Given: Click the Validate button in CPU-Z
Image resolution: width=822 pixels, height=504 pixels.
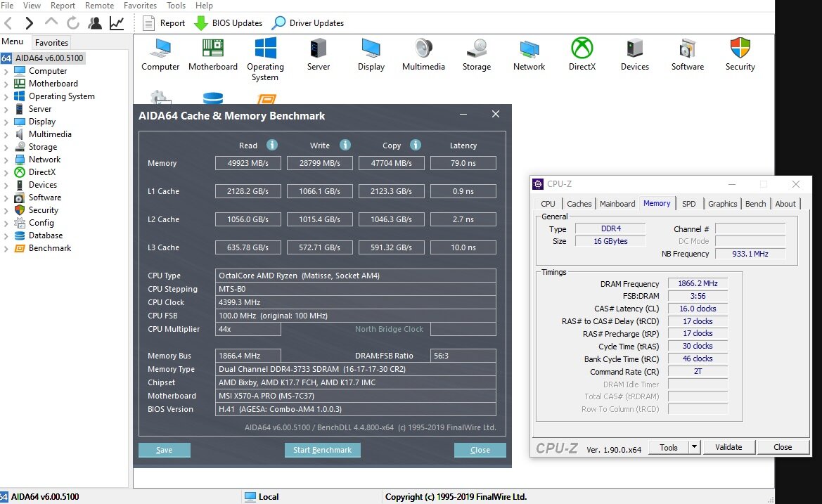Looking at the screenshot, I should coord(728,447).
